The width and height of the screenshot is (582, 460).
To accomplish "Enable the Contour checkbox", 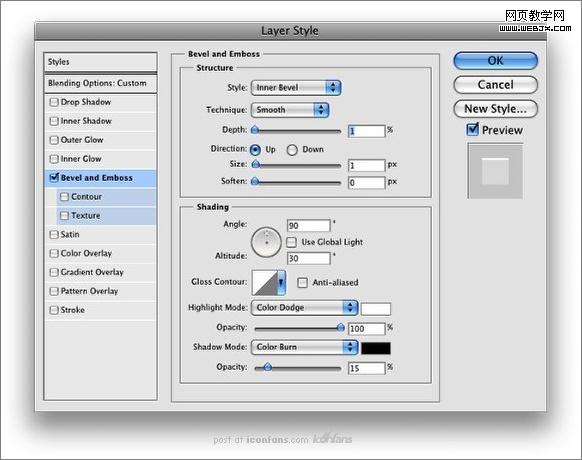I will pos(65,197).
